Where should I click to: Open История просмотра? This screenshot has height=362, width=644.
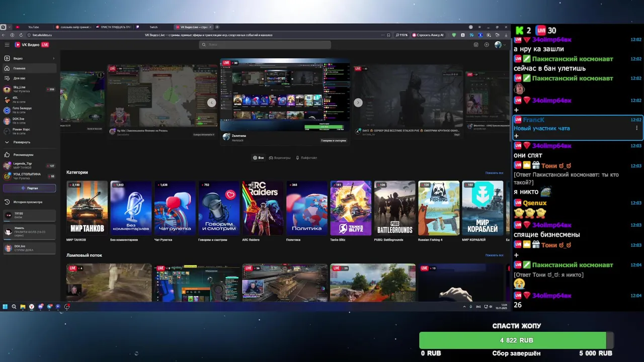(29, 202)
